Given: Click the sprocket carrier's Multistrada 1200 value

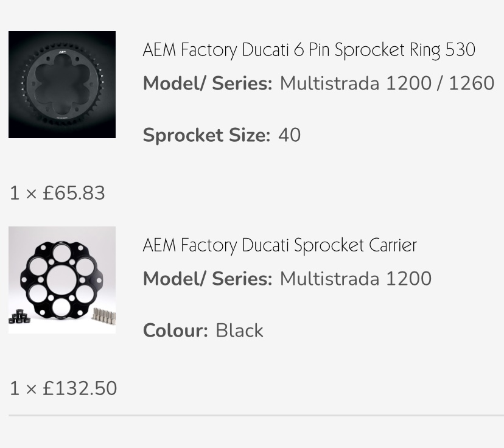Looking at the screenshot, I should tap(355, 278).
